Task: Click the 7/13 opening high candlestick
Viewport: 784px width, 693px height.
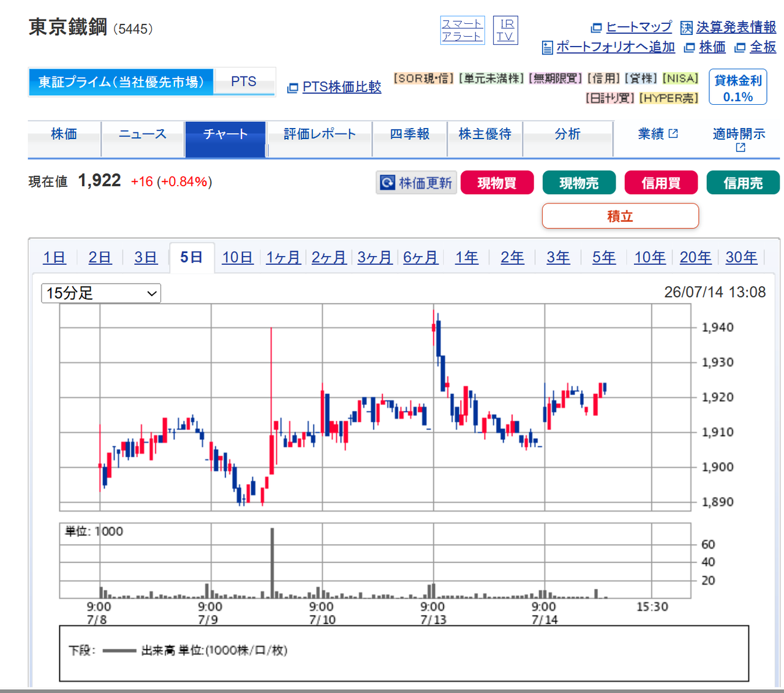Action: tap(434, 327)
